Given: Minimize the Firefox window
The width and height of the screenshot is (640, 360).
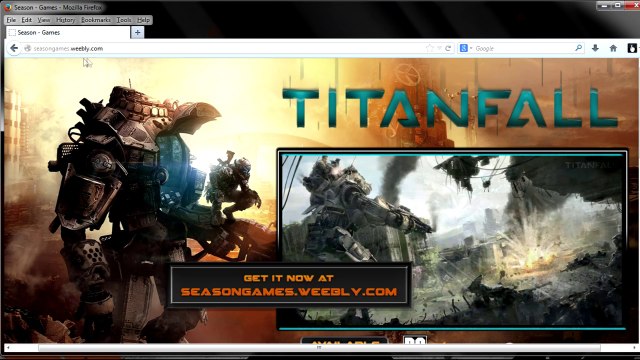Looking at the screenshot, I should (x=604, y=5).
